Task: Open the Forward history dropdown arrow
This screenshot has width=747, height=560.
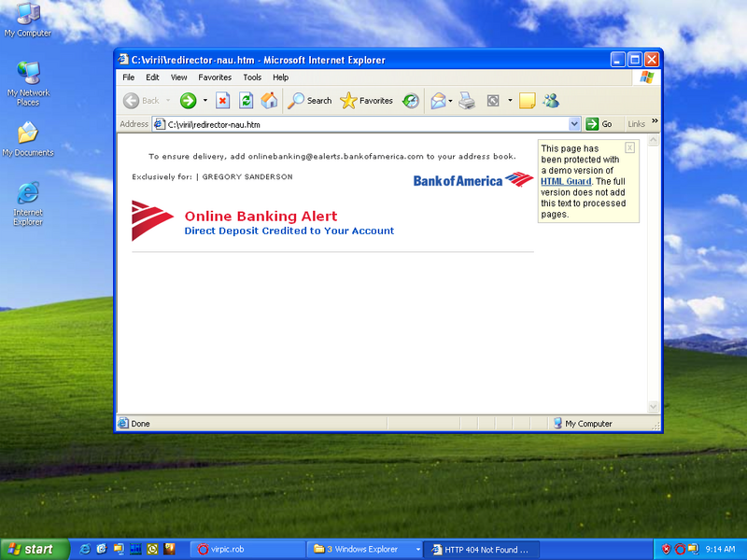Action: [x=205, y=101]
